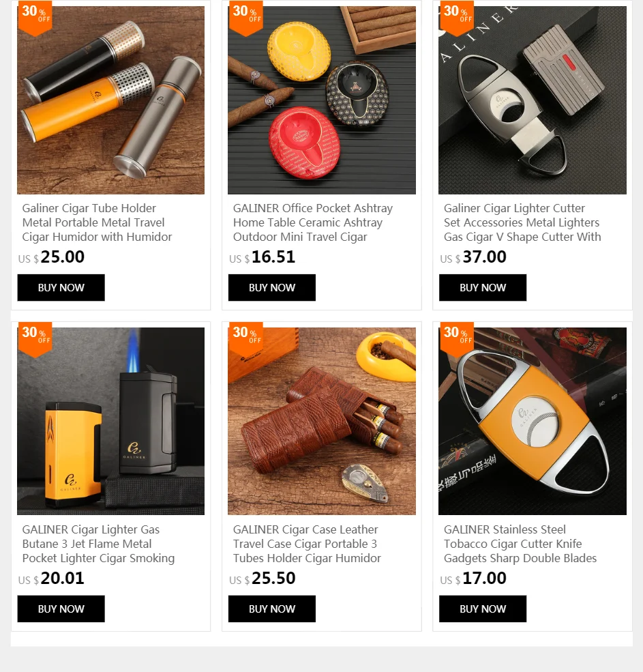Image resolution: width=643 pixels, height=672 pixels.
Task: Open the yellow double blade cutter photo
Action: pyautogui.click(x=533, y=422)
